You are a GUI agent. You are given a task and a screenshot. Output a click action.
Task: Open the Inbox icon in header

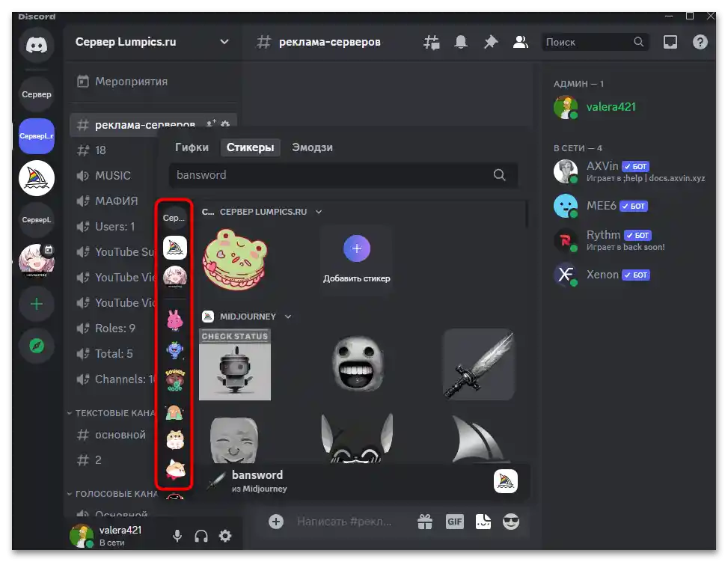click(670, 42)
